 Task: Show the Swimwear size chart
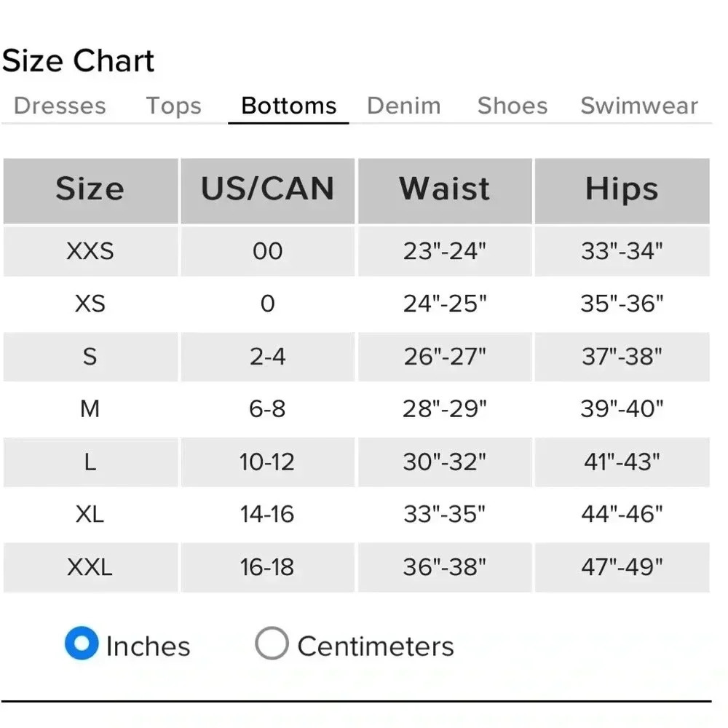[x=638, y=106]
